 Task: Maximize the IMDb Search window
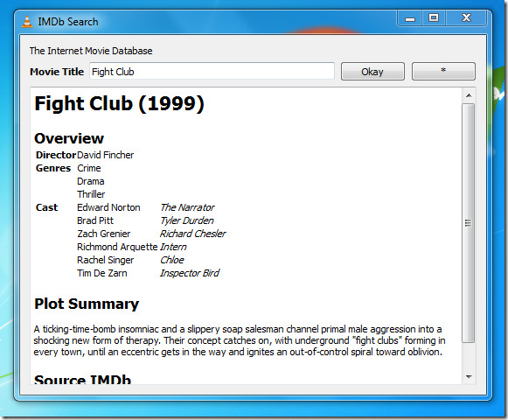(434, 18)
